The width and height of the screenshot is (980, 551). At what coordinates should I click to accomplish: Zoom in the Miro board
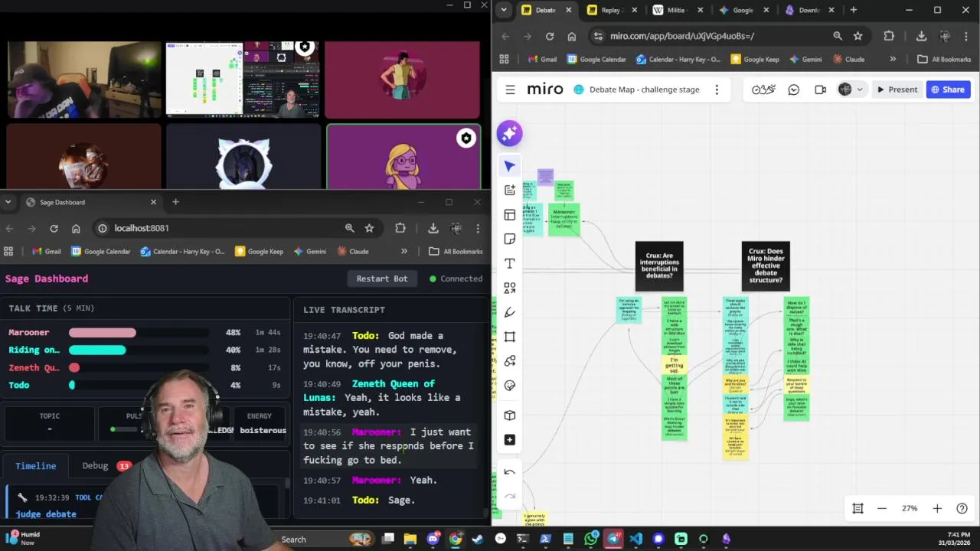pos(937,508)
